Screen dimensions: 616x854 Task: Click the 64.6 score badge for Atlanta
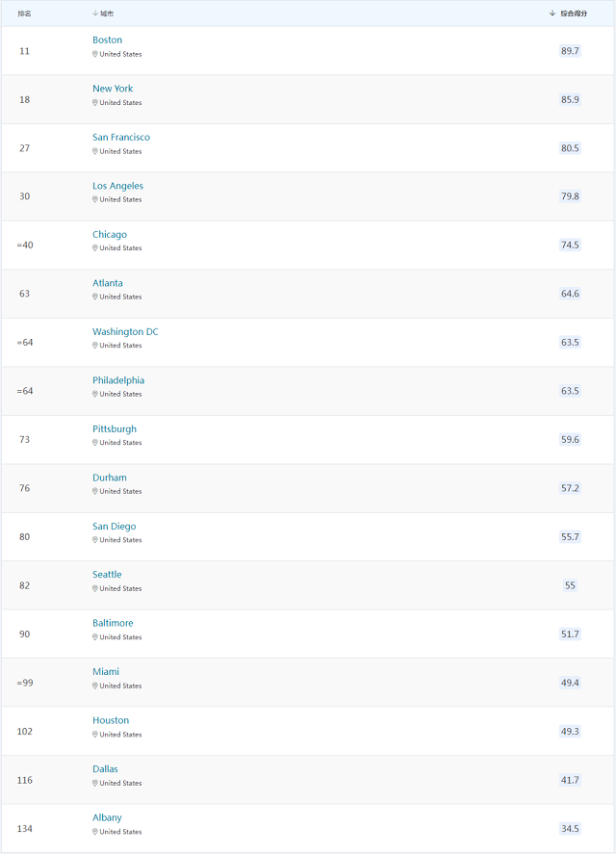(x=570, y=294)
